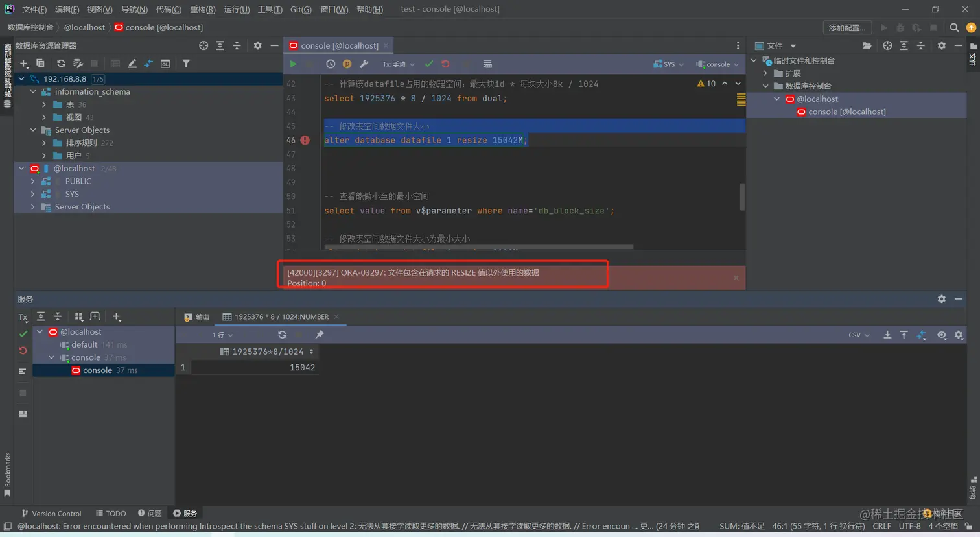This screenshot has width=980, height=537.
Task: Open query history clock icon
Action: coord(331,64)
